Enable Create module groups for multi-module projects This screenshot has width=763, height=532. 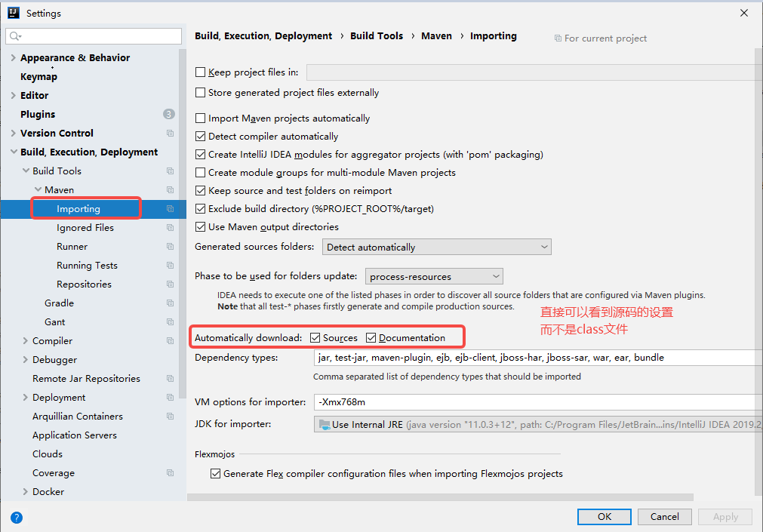[x=200, y=172]
